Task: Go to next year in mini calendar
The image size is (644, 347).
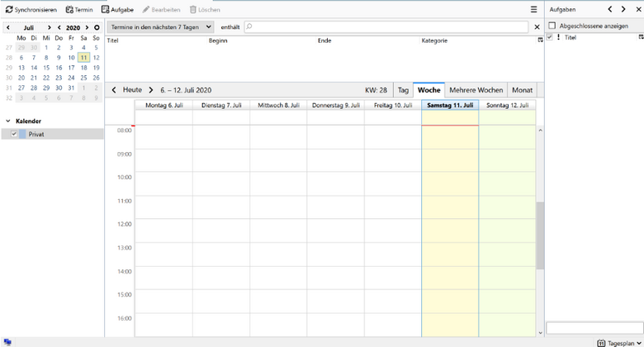Action: pos(87,27)
